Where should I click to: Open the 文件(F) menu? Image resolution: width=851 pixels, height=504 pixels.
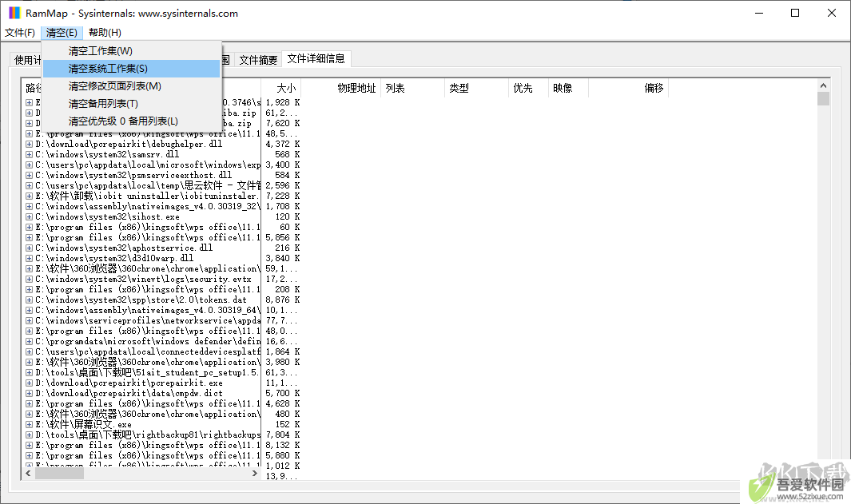point(20,33)
